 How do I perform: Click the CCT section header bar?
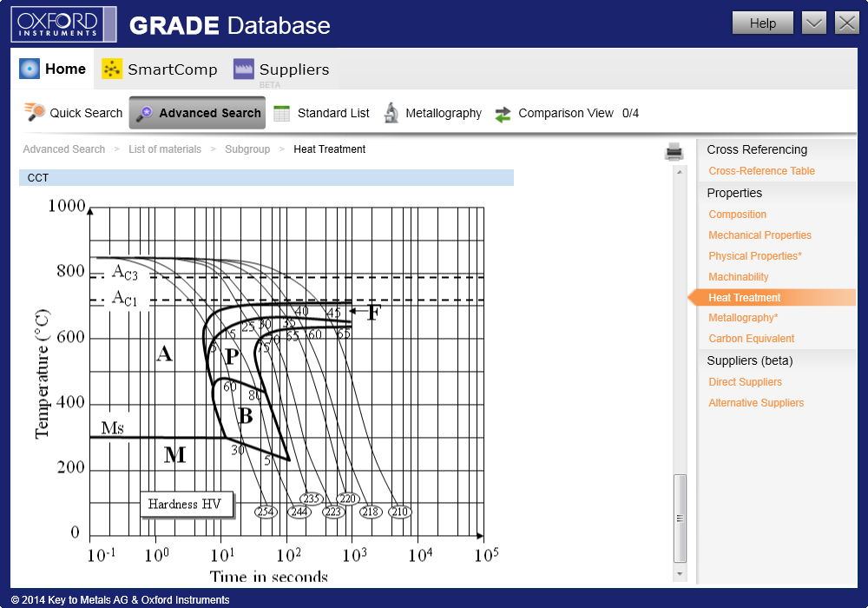266,178
